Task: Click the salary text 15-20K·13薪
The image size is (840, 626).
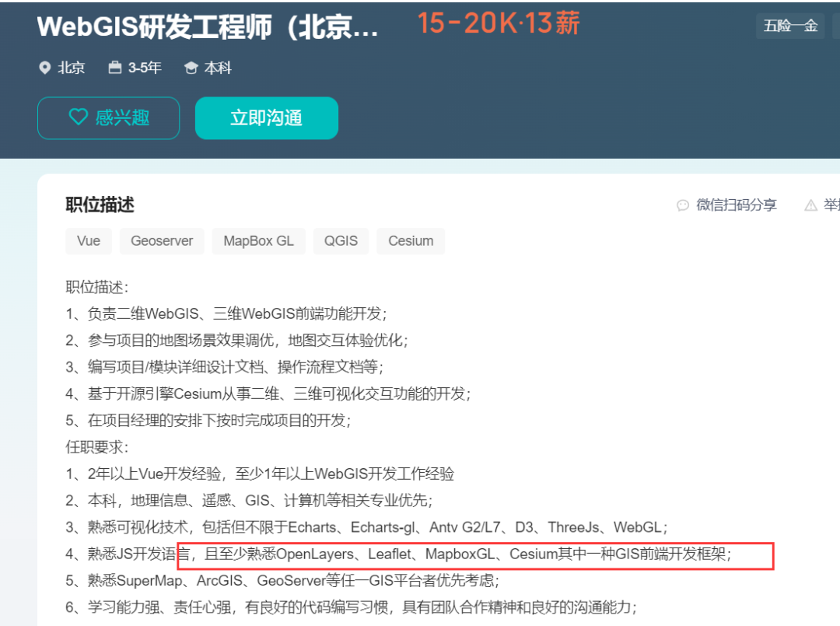Action: coord(499,23)
